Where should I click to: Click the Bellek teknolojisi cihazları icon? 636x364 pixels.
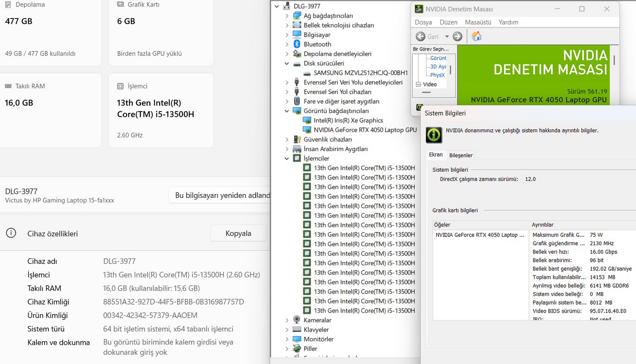(297, 25)
